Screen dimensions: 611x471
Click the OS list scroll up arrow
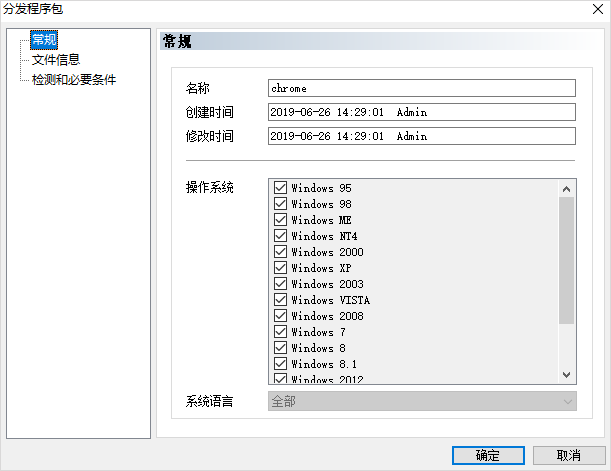(x=566, y=188)
